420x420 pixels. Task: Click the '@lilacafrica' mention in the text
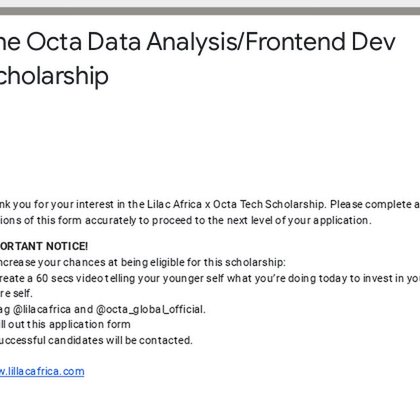42,309
